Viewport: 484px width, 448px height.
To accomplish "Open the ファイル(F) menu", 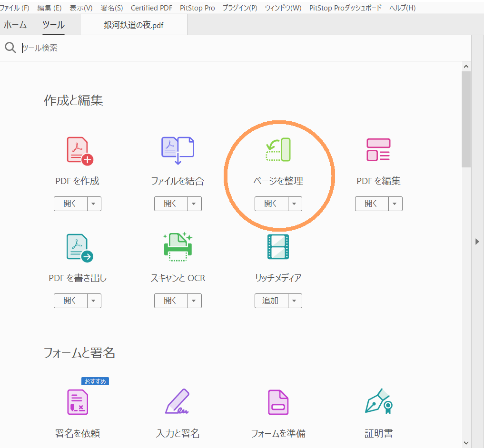I will [x=14, y=8].
